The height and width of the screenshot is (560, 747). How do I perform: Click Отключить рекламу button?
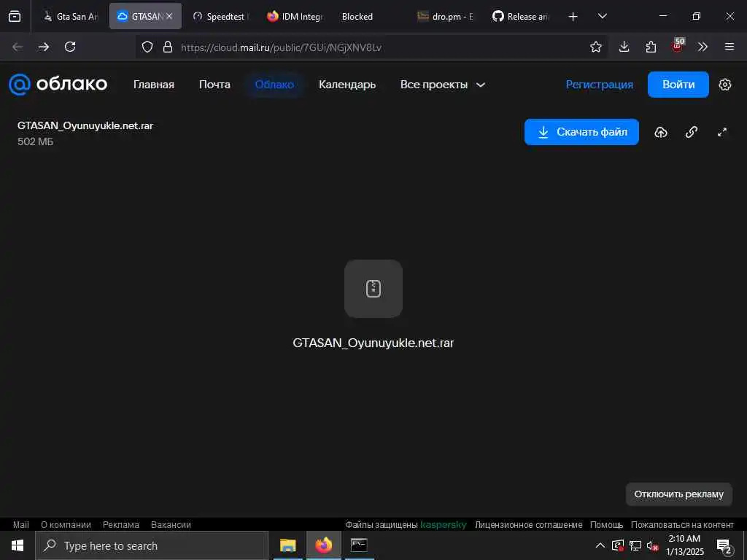(x=678, y=494)
